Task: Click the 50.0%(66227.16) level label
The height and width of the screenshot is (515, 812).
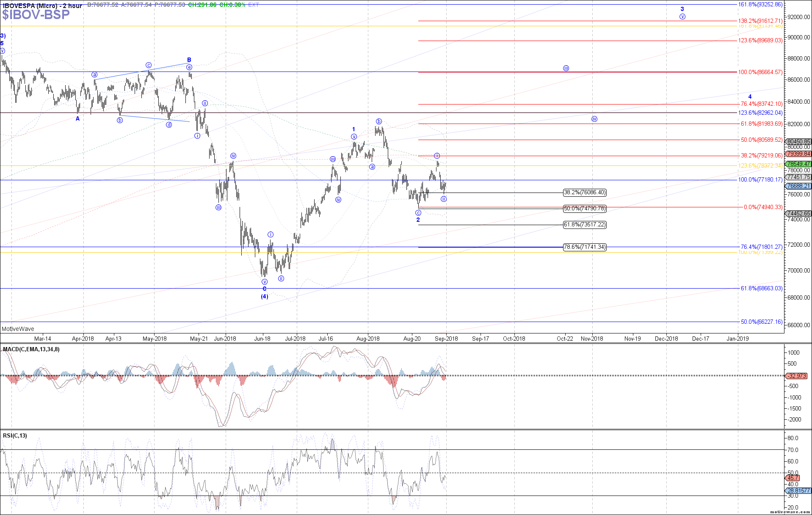Action: [762, 322]
